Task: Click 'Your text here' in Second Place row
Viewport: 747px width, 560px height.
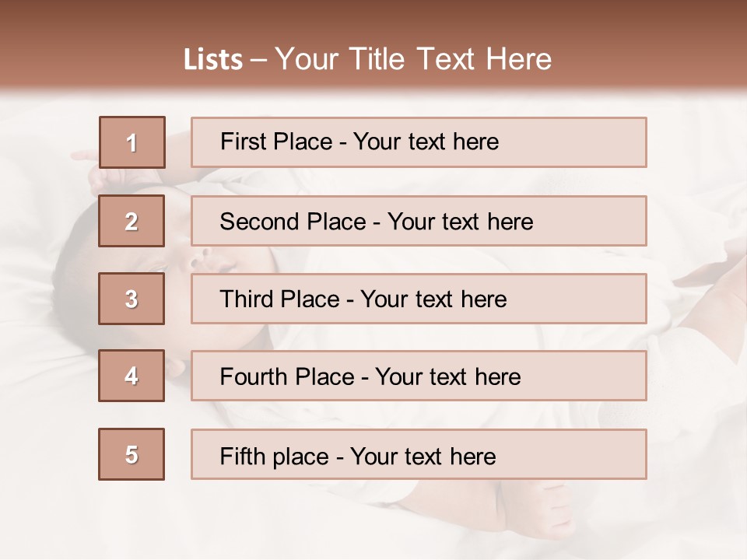Action: [x=461, y=222]
